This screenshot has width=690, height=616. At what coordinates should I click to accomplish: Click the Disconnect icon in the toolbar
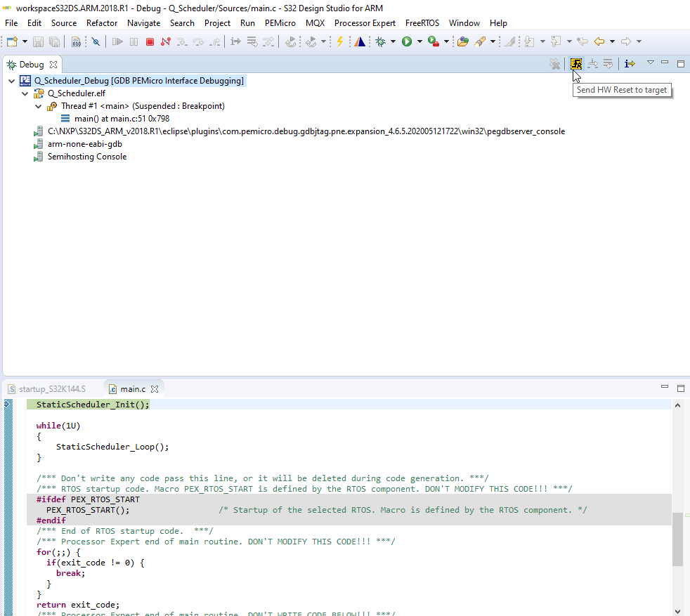pos(165,42)
